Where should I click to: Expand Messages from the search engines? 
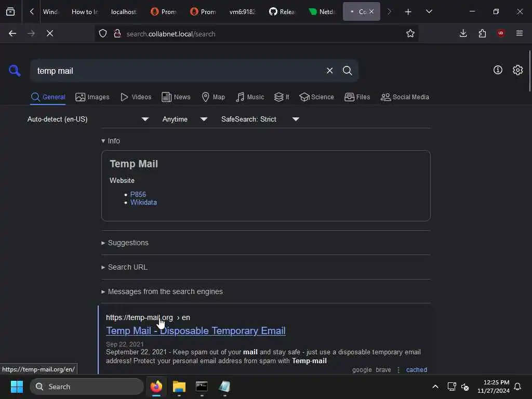tap(162, 291)
